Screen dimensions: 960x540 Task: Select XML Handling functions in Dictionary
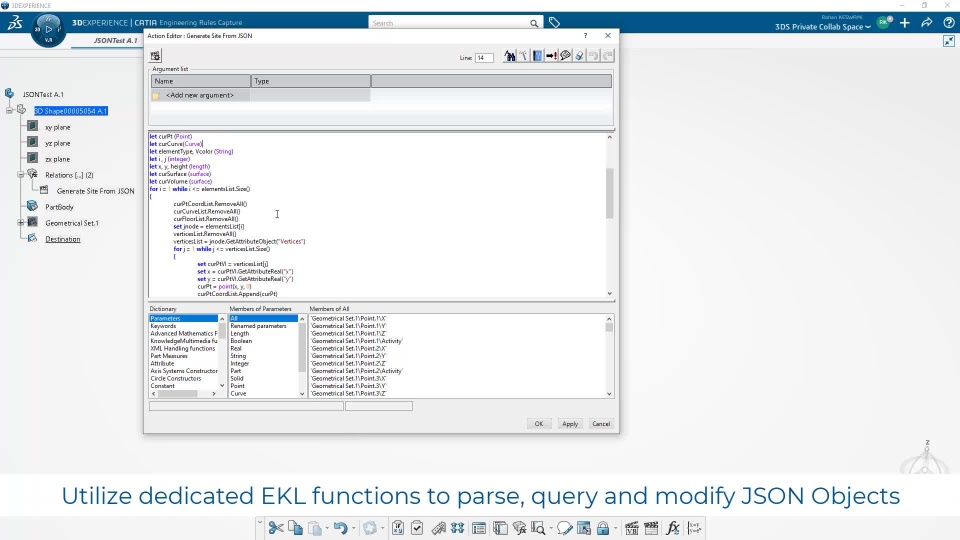183,348
